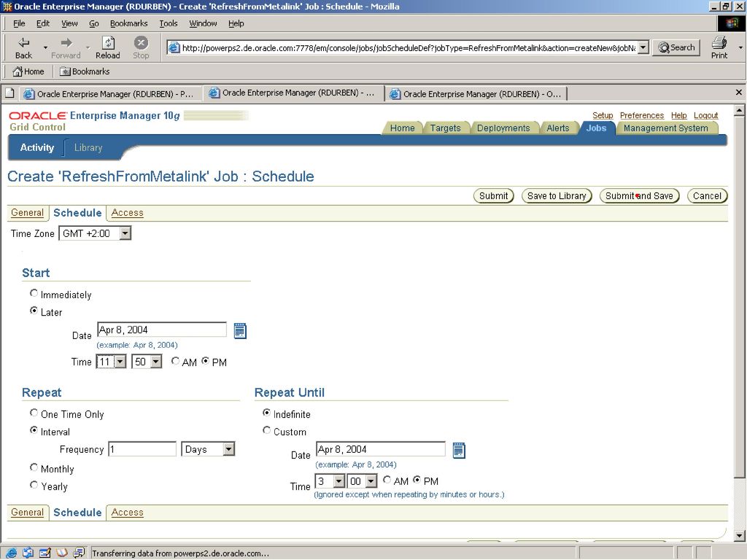Open the Mail component icon in status bar
This screenshot has width=747, height=560.
pyautogui.click(x=28, y=553)
